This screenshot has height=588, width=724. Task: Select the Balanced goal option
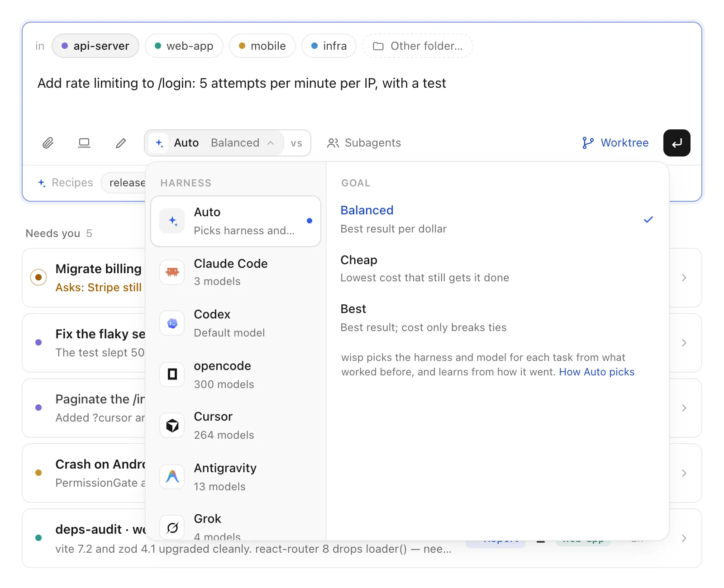497,219
